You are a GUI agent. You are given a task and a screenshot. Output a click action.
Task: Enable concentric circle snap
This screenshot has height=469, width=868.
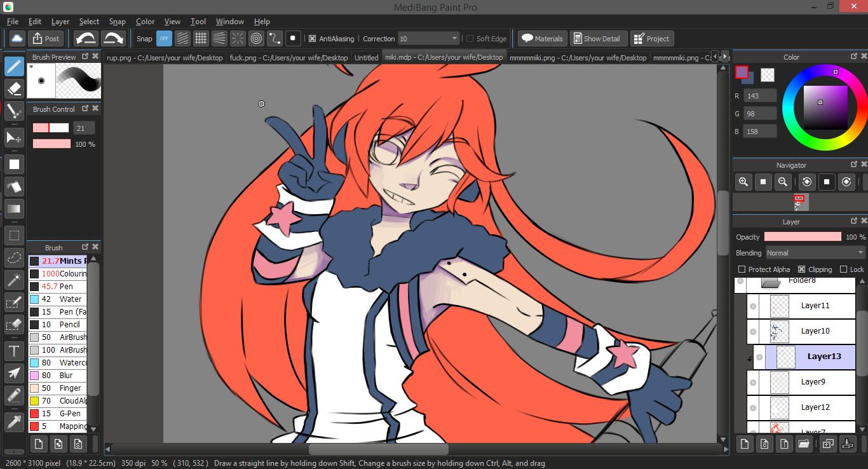click(256, 38)
